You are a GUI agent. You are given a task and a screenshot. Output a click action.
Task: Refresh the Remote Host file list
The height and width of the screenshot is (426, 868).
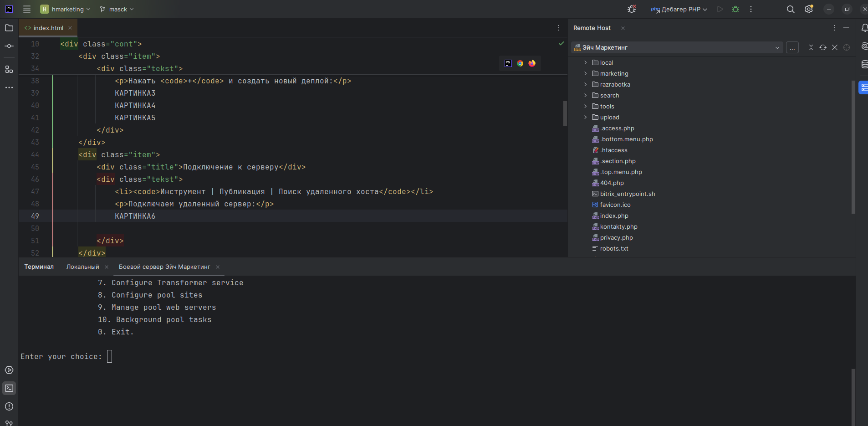point(823,47)
